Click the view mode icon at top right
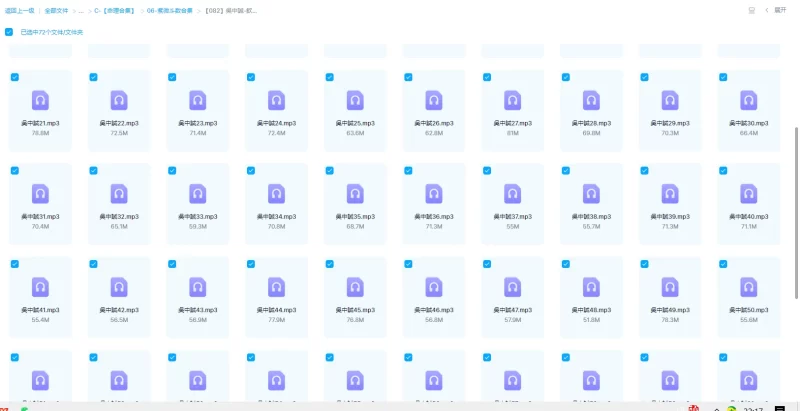 pyautogui.click(x=751, y=10)
